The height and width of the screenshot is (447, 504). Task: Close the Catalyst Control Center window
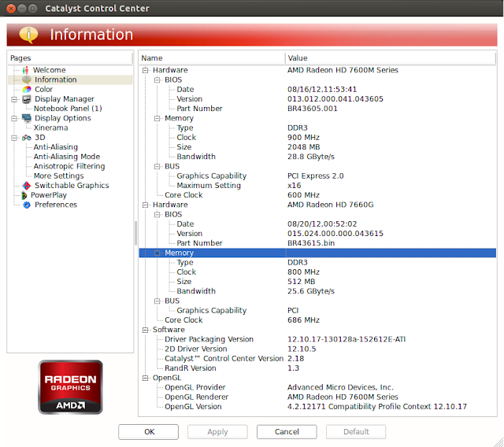point(11,9)
